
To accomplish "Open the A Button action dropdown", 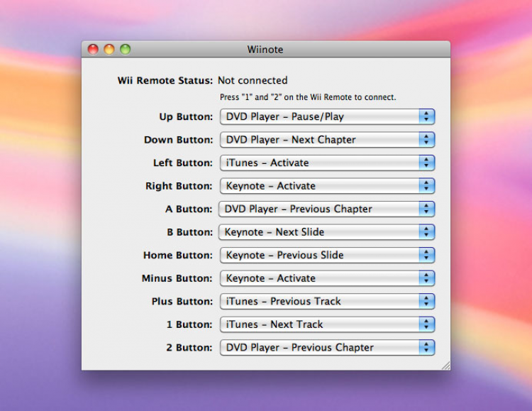I will pyautogui.click(x=327, y=209).
